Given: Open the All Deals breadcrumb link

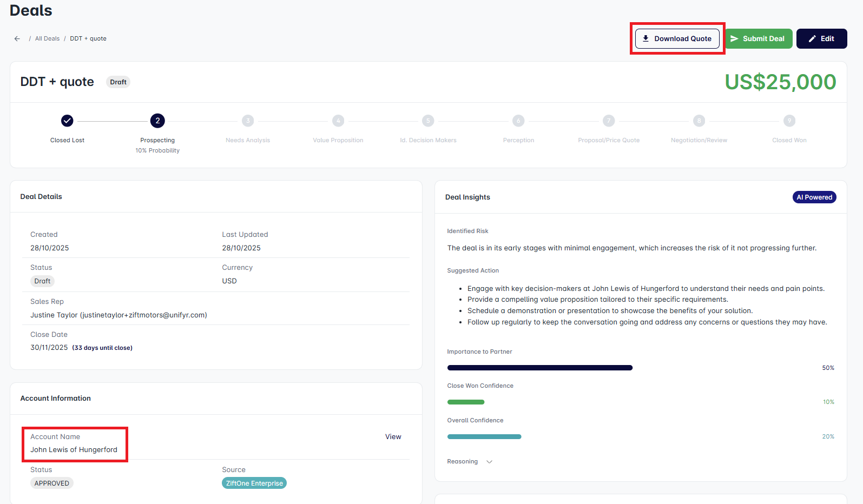Looking at the screenshot, I should [x=47, y=39].
